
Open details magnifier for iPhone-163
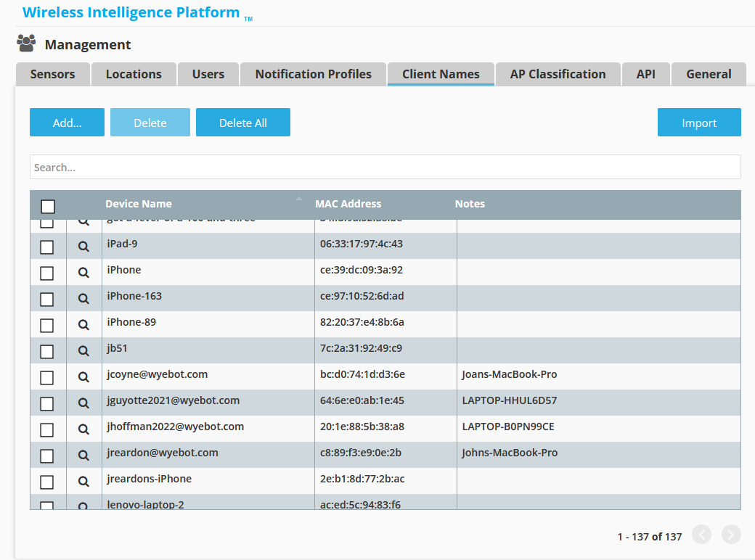click(83, 298)
